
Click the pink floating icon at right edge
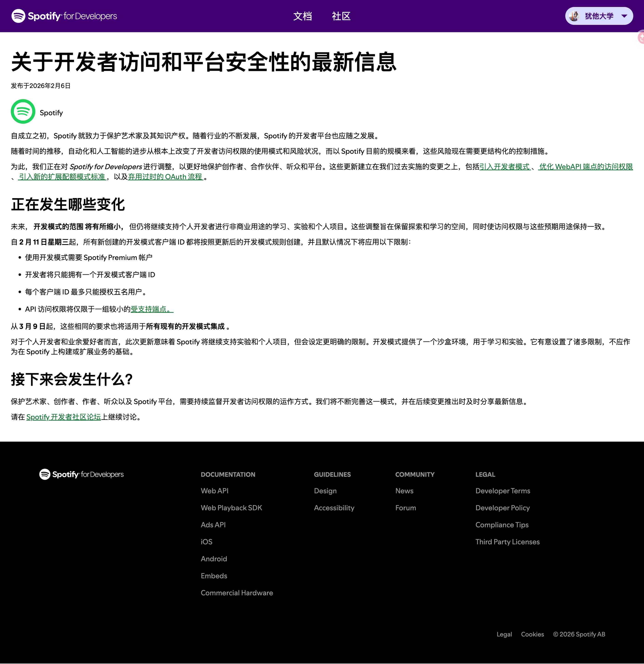click(641, 37)
